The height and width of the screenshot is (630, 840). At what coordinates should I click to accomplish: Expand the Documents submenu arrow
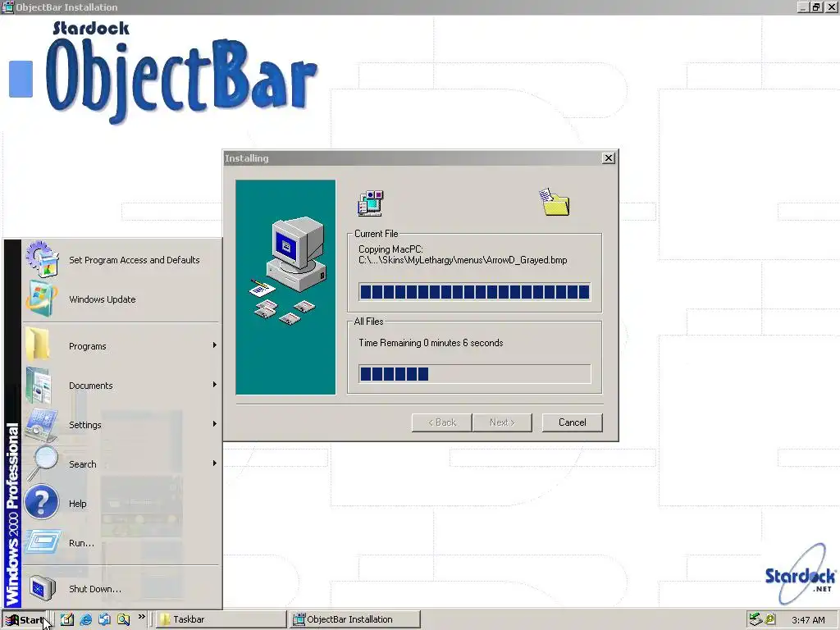[x=214, y=385]
